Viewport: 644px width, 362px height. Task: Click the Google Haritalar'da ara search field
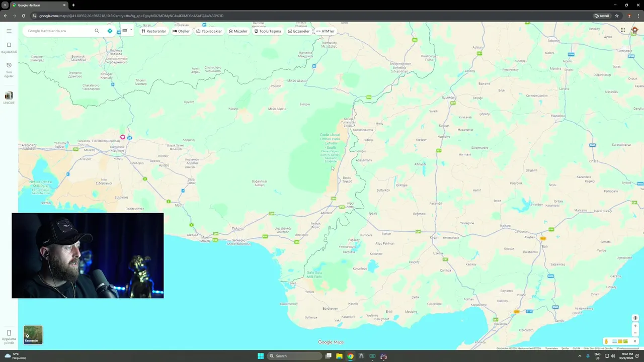(59, 31)
